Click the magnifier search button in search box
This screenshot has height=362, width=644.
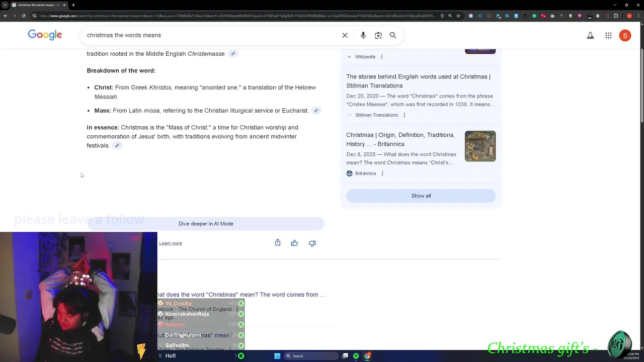(393, 35)
